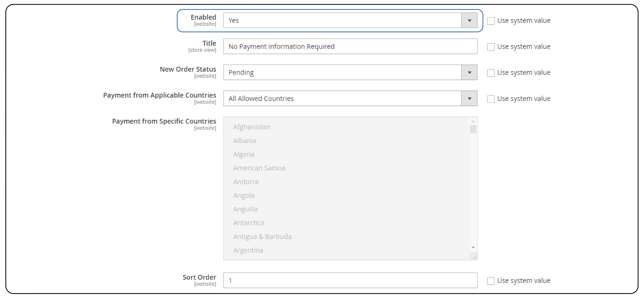
Task: Tick Use system value for New Order Status
Action: pyautogui.click(x=491, y=73)
